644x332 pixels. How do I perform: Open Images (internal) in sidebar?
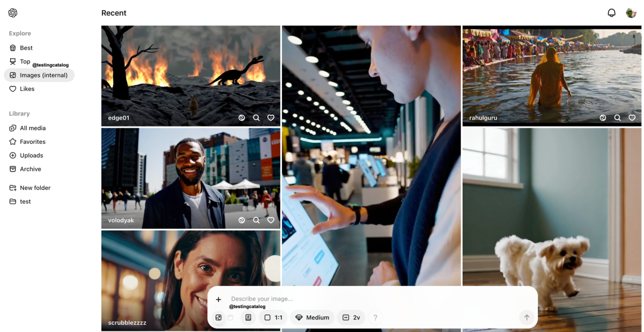click(x=39, y=75)
